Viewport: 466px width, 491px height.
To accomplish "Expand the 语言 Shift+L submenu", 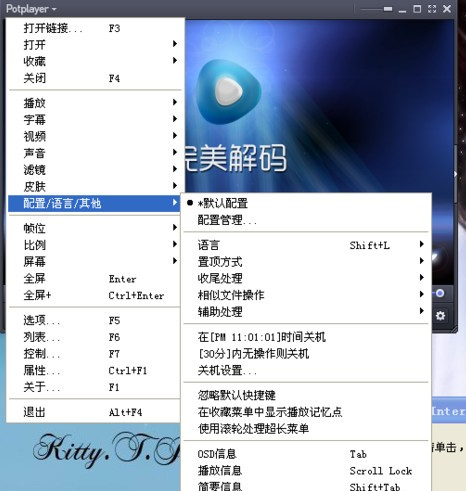I will coord(306,245).
